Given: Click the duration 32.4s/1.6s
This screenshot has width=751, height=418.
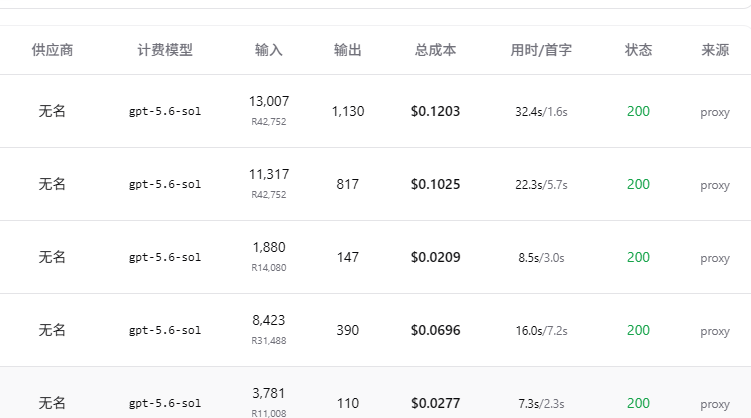Looking at the screenshot, I should [x=541, y=112].
